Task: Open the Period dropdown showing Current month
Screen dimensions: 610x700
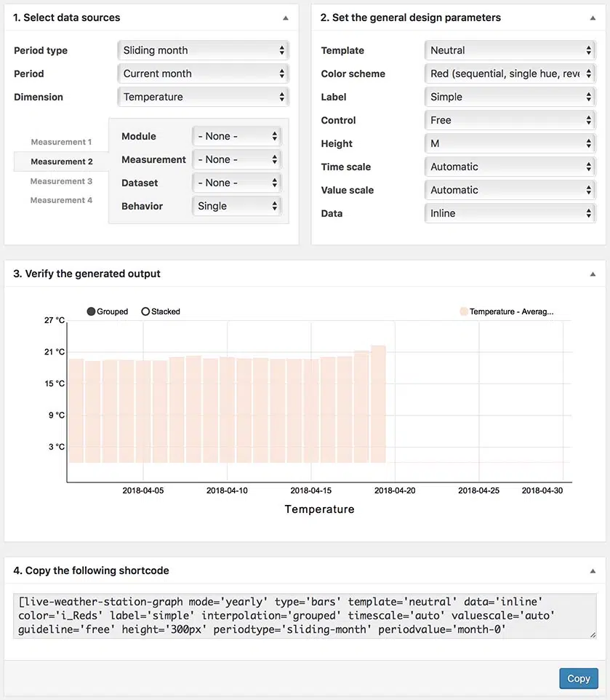Action: (x=204, y=73)
